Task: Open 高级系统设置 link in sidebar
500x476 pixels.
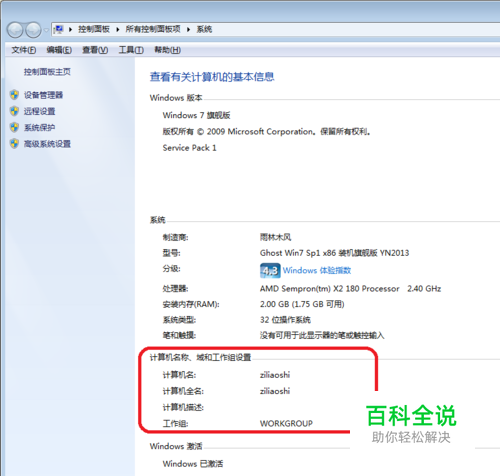Action: click(47, 144)
